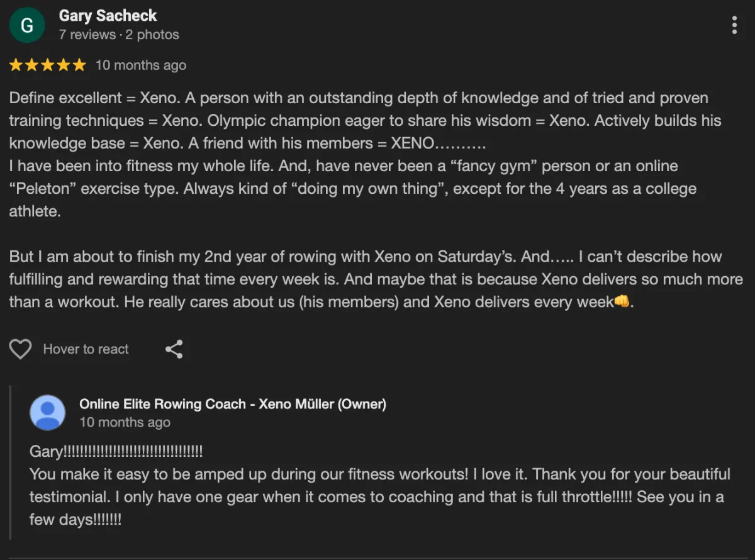Click Gary Sacheck's green "G" avatar
The image size is (755, 560).
tap(27, 25)
